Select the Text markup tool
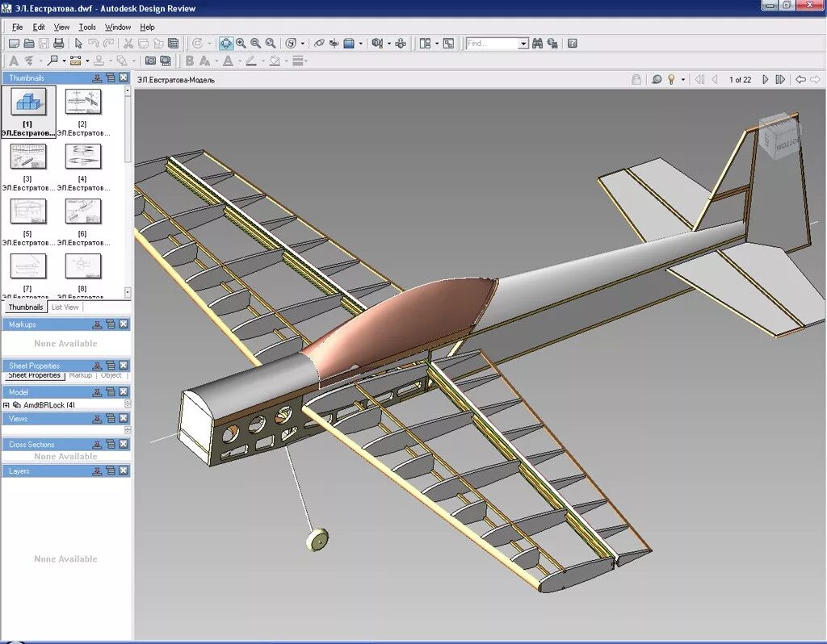Viewport: 827px width, 644px height. [x=14, y=61]
